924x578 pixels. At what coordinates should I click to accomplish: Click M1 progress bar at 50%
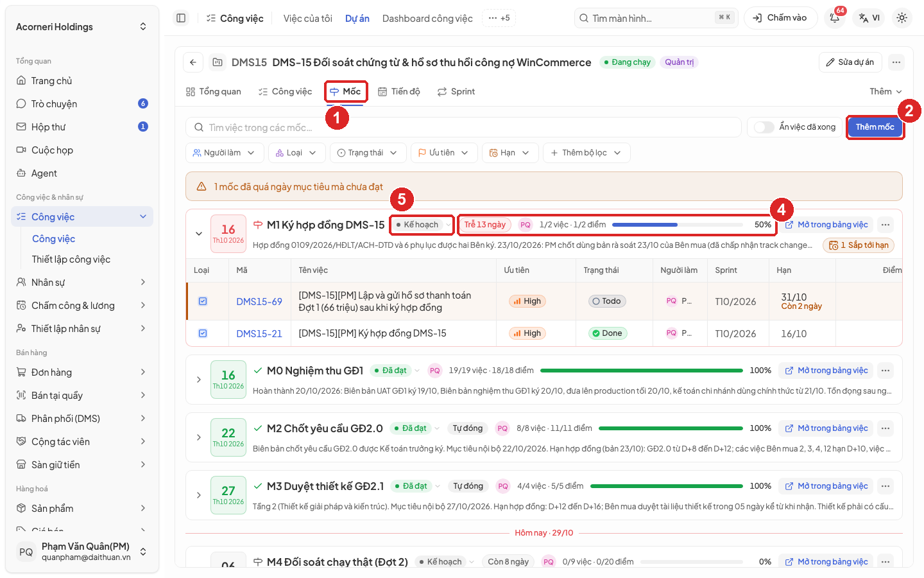(x=678, y=225)
